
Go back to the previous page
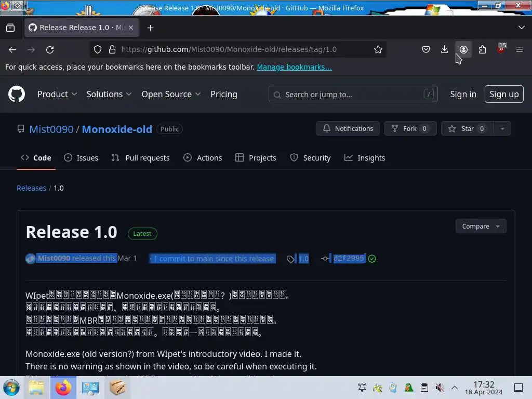coord(12,49)
